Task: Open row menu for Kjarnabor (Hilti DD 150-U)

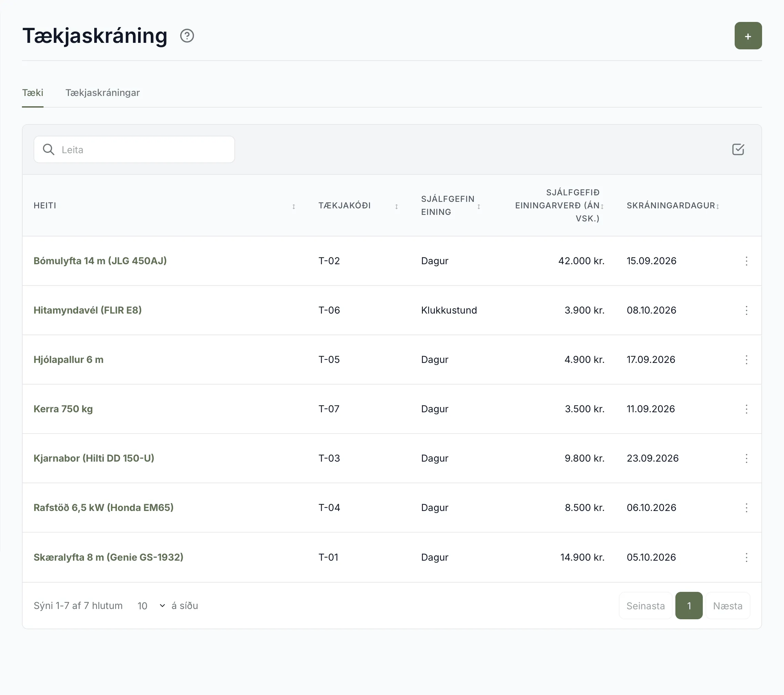Action: pyautogui.click(x=746, y=458)
